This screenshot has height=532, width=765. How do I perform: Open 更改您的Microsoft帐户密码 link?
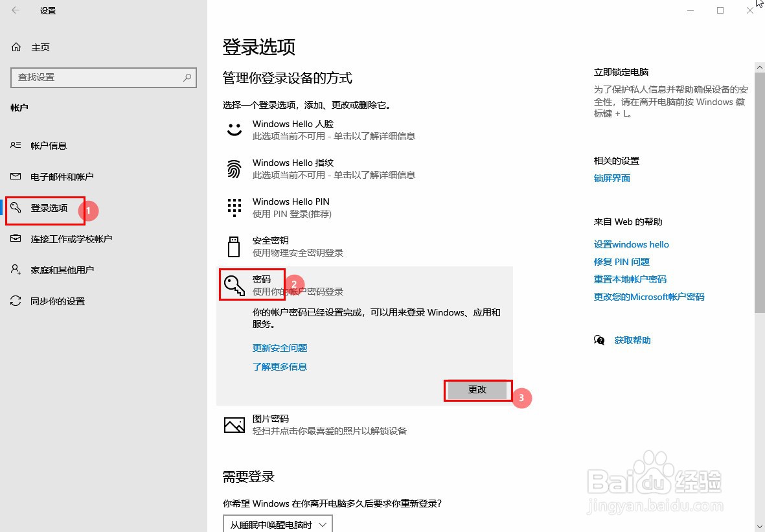pos(649,297)
